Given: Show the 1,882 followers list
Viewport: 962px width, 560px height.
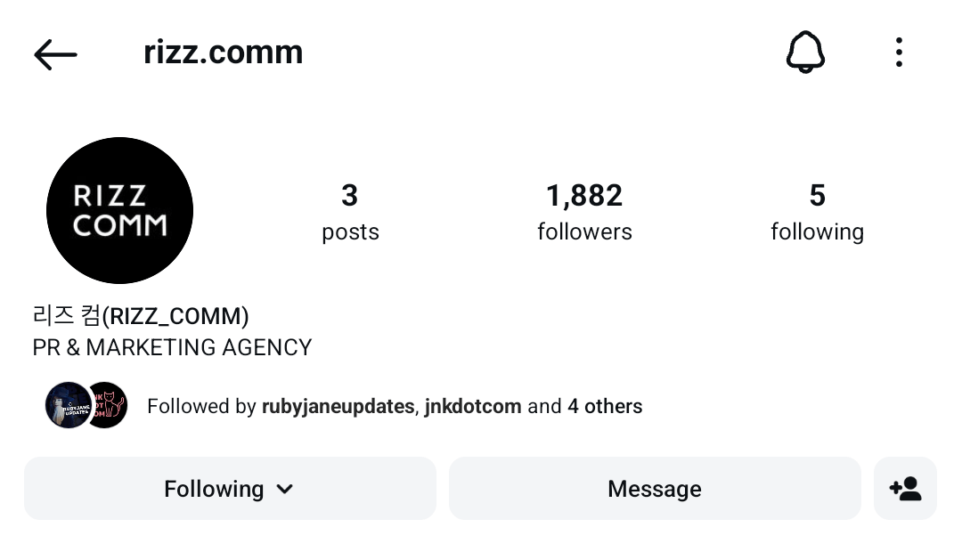Looking at the screenshot, I should point(584,212).
